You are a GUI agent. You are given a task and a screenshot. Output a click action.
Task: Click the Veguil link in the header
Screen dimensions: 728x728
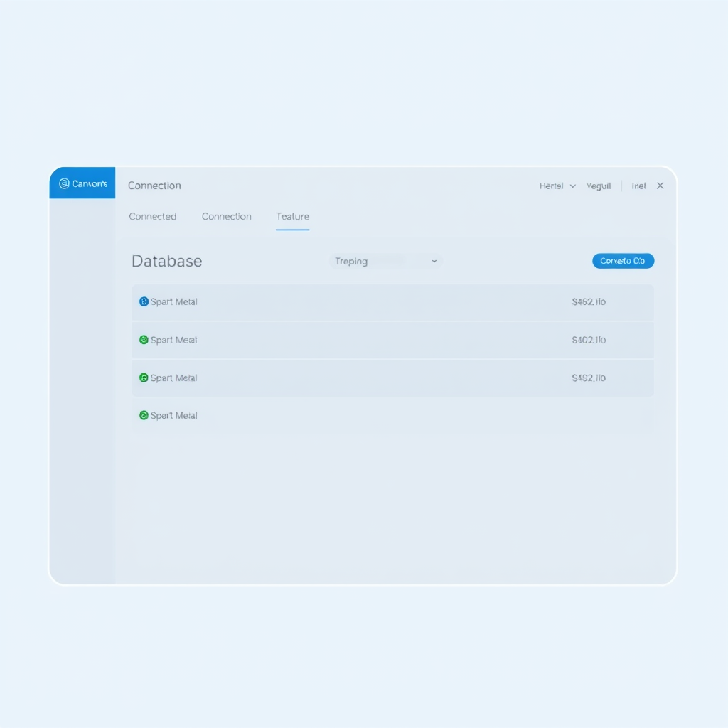click(599, 186)
